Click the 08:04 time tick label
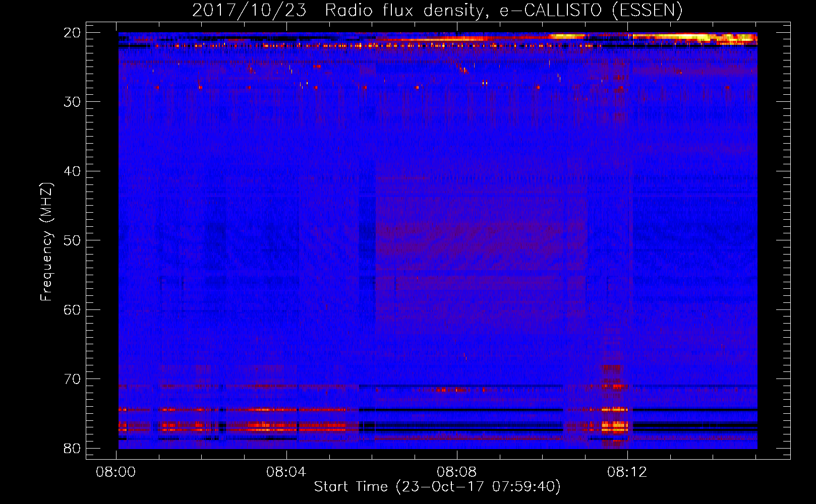The image size is (816, 504). tap(286, 472)
